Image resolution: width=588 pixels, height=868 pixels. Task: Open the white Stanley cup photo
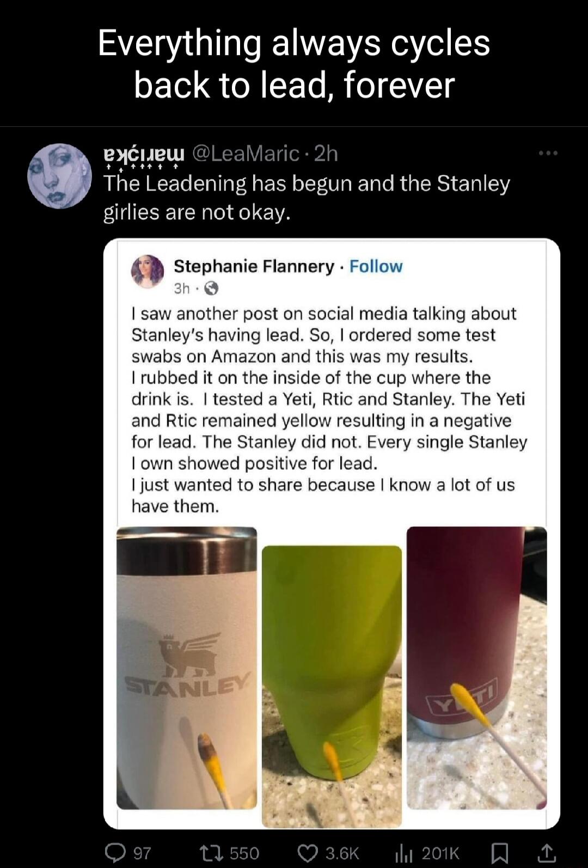187,668
